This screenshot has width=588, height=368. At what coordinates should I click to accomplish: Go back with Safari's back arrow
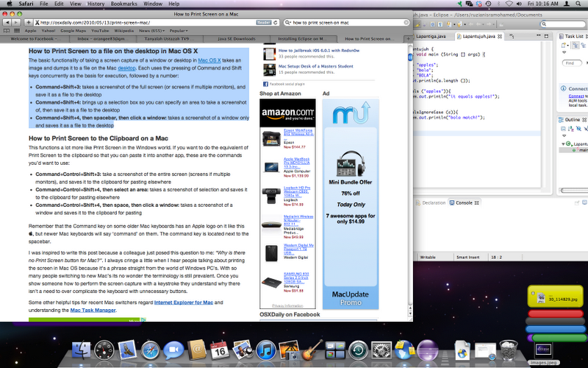[7, 23]
